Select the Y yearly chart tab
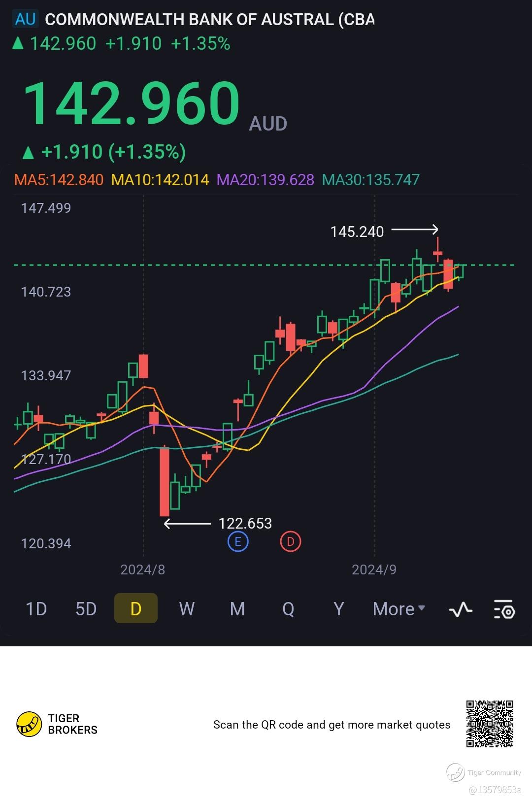This screenshot has height=802, width=532. (338, 609)
